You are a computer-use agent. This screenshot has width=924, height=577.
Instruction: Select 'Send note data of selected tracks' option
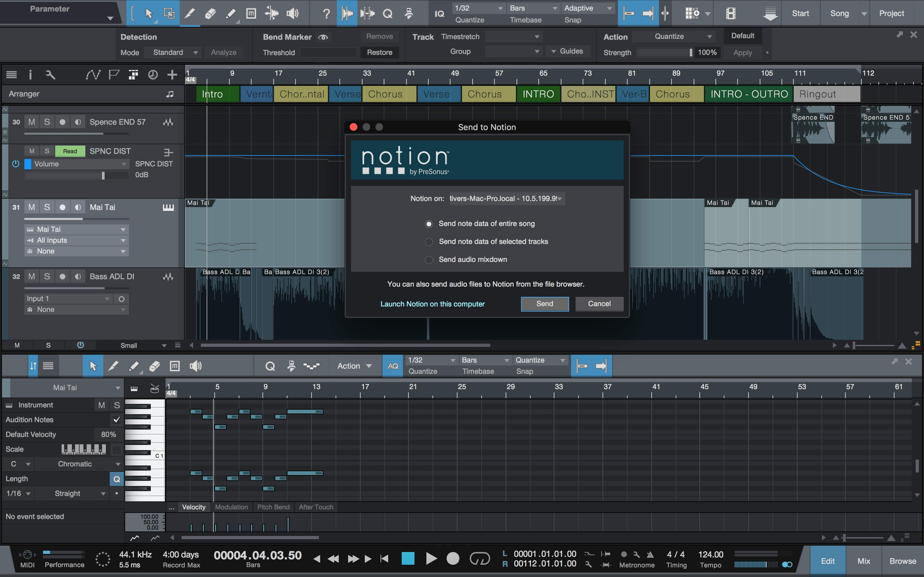[428, 241]
